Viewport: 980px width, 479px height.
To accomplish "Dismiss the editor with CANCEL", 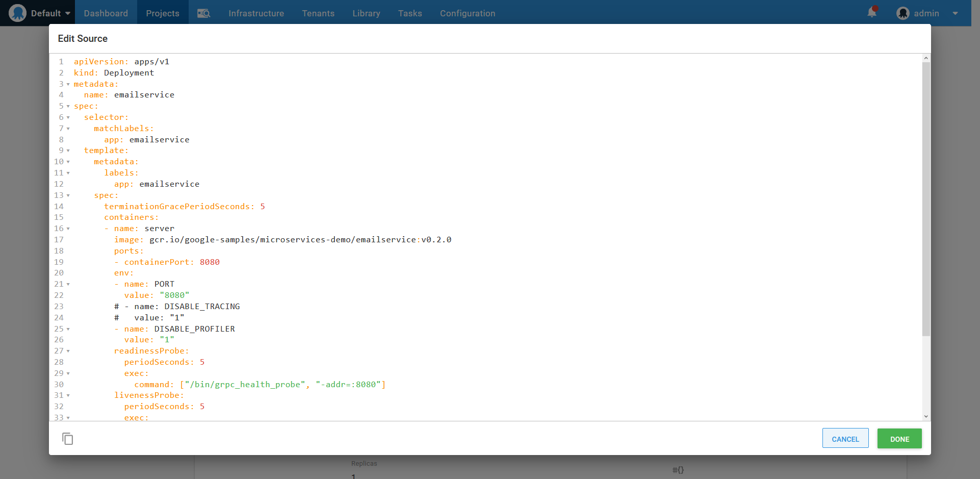I will (x=845, y=439).
